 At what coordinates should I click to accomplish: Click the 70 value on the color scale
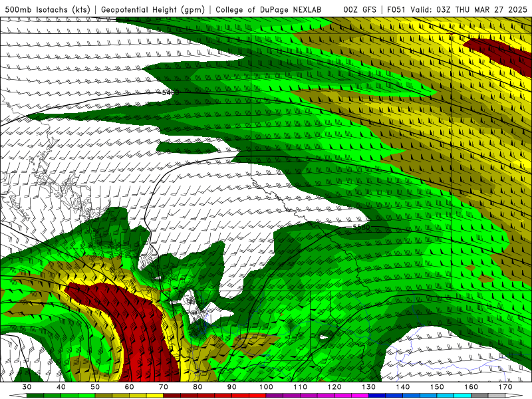click(x=164, y=387)
